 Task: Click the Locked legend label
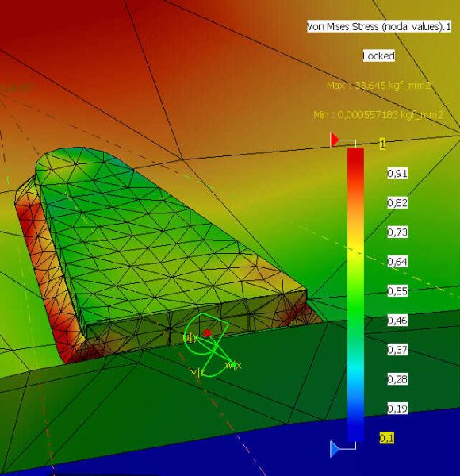(378, 56)
